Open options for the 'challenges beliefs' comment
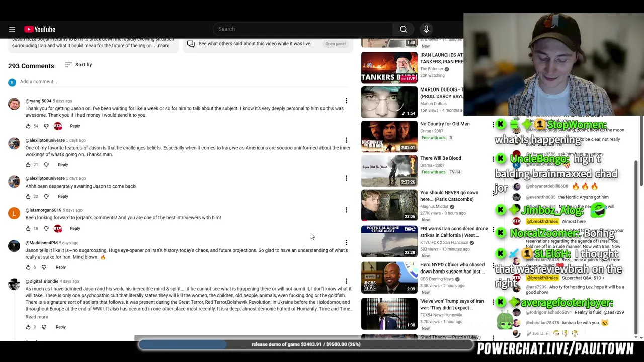Screen dimensions: 644x362 click(346, 140)
